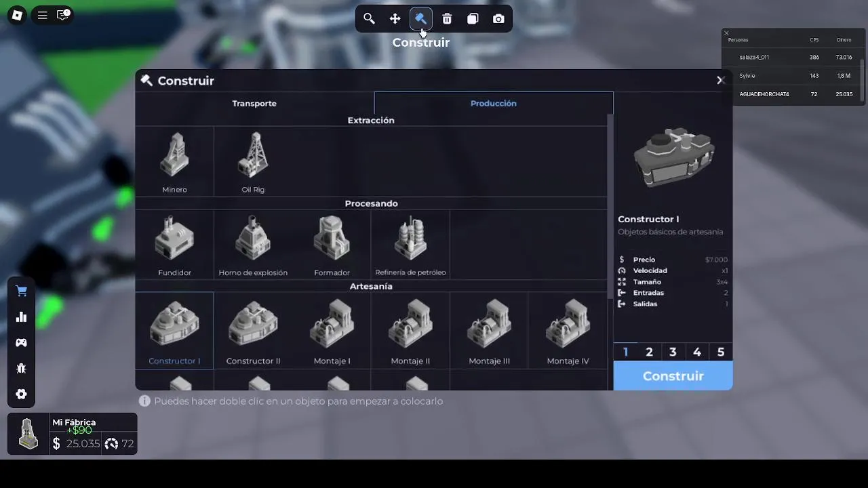The image size is (868, 488).
Task: Click the info icon beside hint
Action: point(144,401)
